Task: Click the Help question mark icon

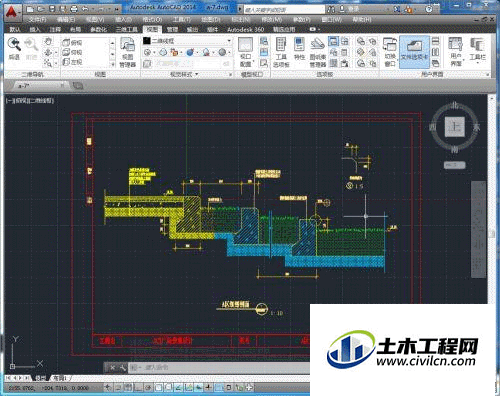Action: 429,9
